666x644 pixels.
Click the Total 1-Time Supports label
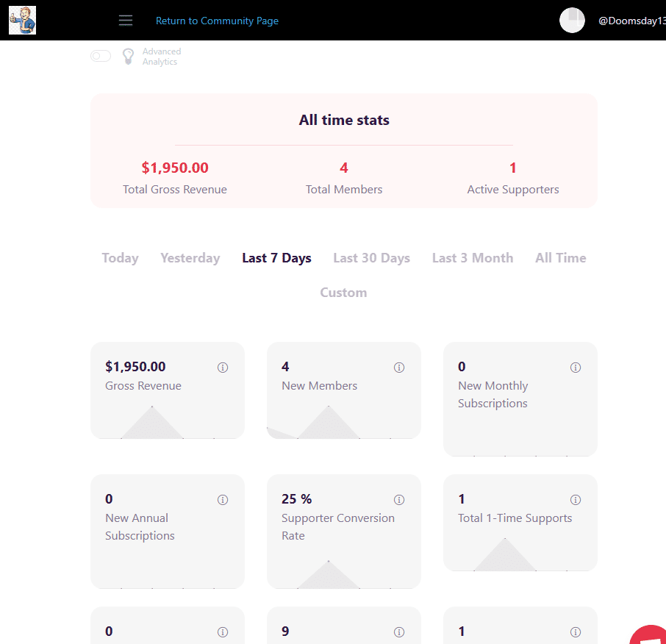515,518
